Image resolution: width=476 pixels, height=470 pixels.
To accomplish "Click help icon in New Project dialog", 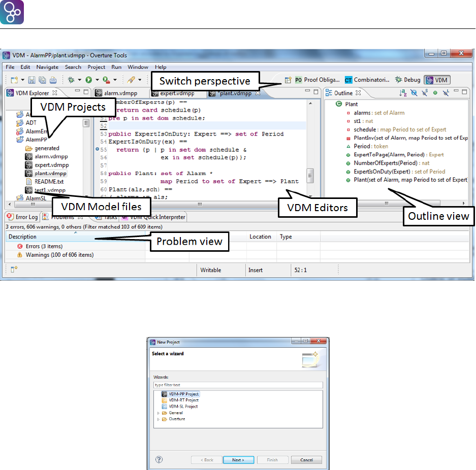I will (159, 460).
